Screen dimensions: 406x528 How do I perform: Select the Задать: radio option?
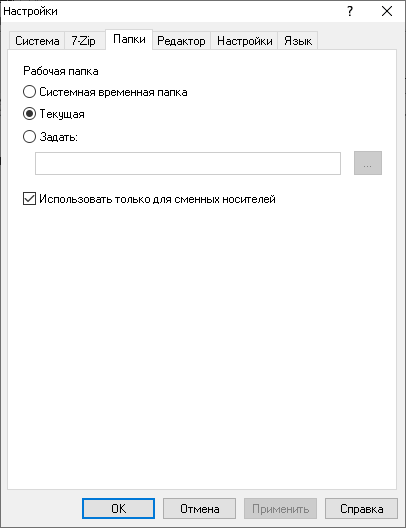pyautogui.click(x=50, y=137)
